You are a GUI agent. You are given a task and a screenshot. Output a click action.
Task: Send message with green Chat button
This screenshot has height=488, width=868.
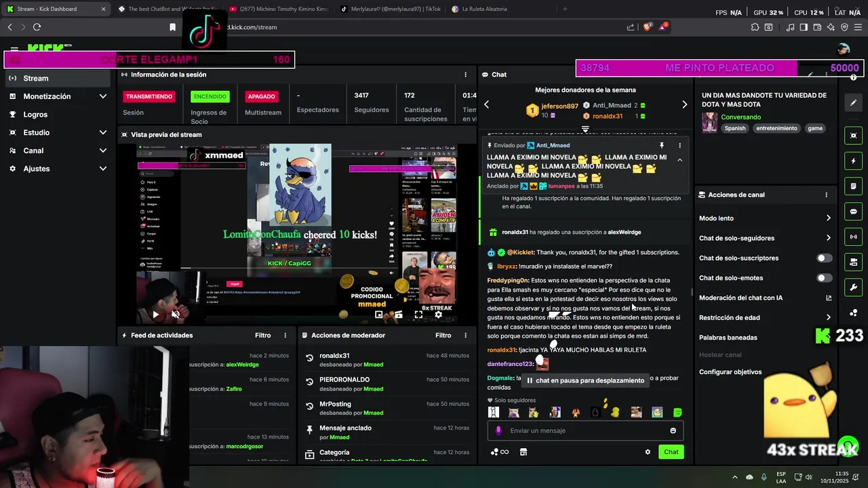[671, 452]
